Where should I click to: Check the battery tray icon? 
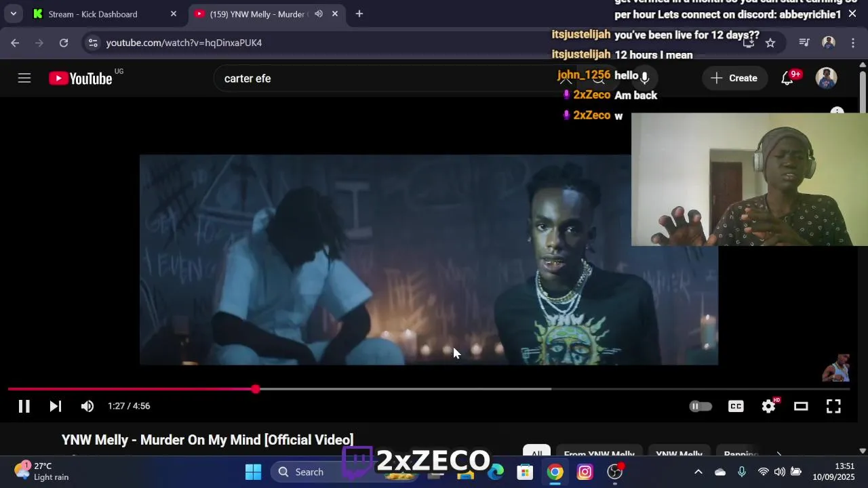(x=796, y=472)
